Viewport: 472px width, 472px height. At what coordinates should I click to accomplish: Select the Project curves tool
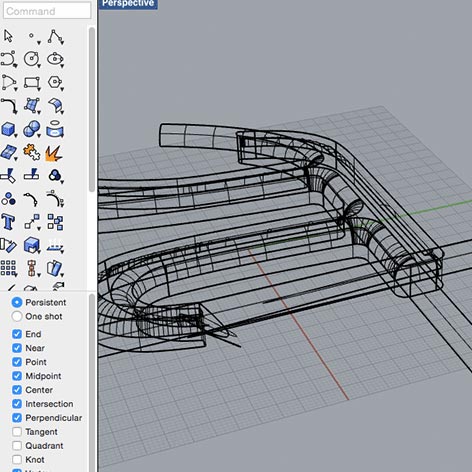coord(55,129)
